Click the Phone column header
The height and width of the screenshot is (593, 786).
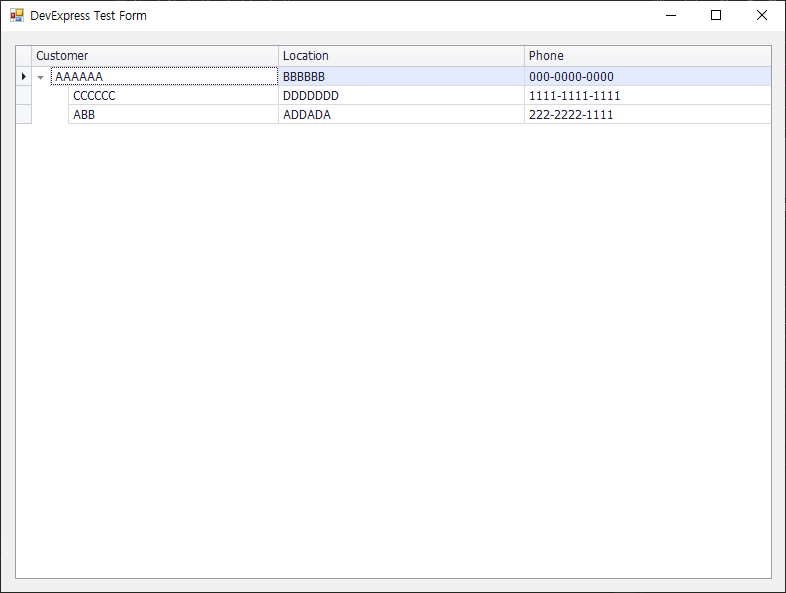pyautogui.click(x=648, y=56)
